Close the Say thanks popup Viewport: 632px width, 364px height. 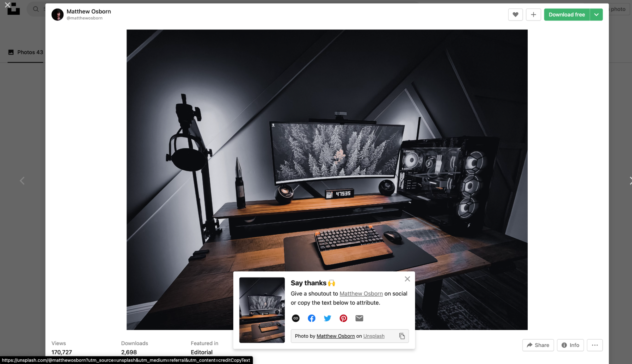coord(407,279)
